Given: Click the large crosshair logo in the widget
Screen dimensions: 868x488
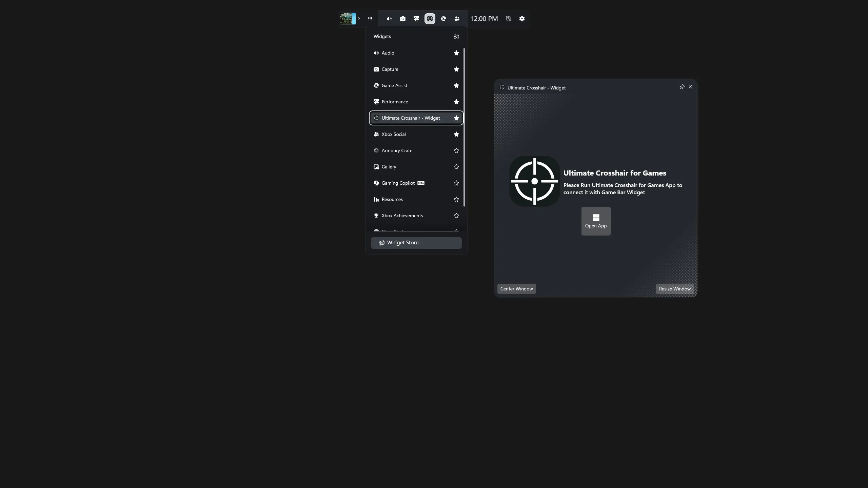Looking at the screenshot, I should point(534,181).
